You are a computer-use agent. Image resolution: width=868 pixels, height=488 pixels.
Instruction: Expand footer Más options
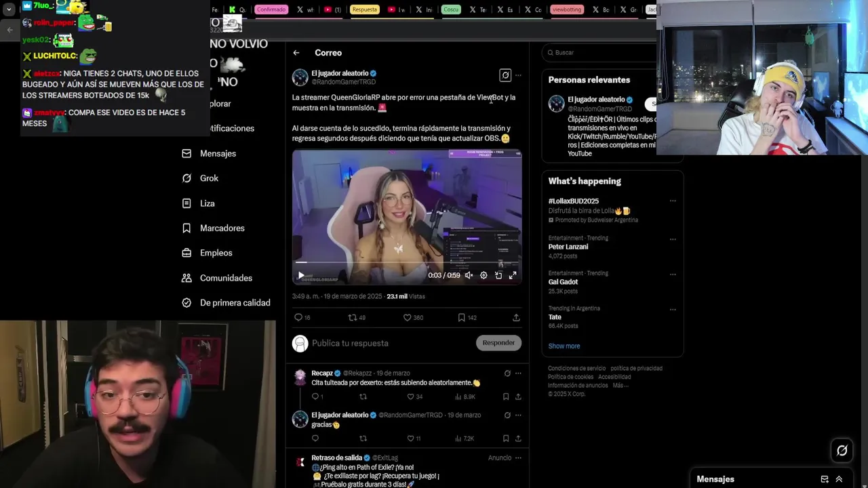click(620, 386)
